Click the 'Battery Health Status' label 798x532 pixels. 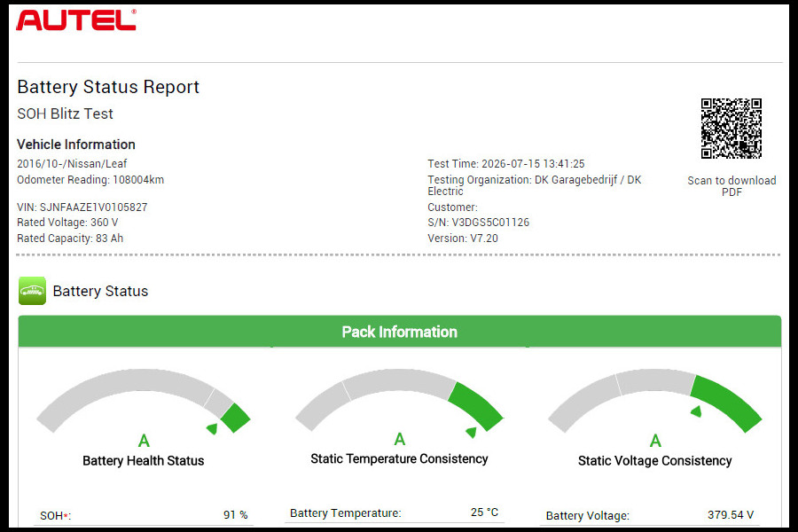(143, 461)
